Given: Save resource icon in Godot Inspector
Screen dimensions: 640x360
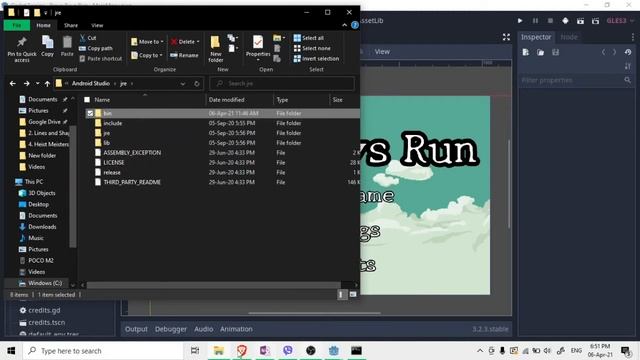Looking at the screenshot, I should tap(556, 52).
